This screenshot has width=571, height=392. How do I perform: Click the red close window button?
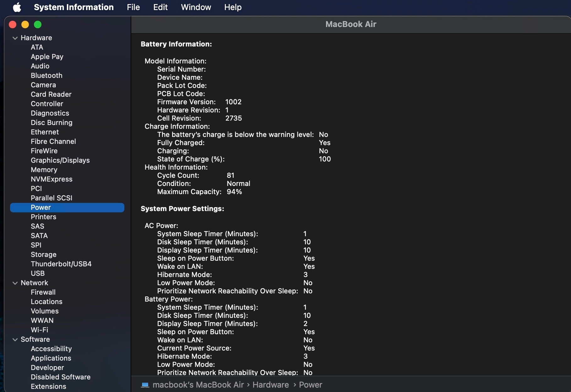click(x=13, y=24)
